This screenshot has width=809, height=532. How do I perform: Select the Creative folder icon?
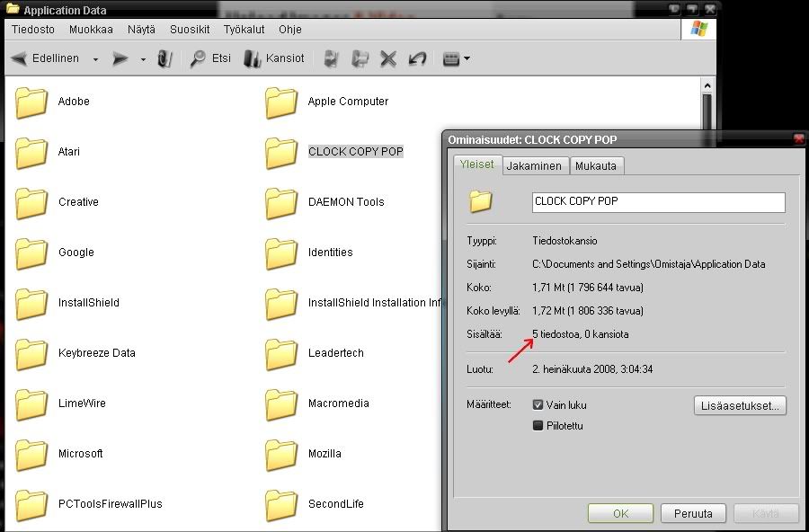point(31,203)
